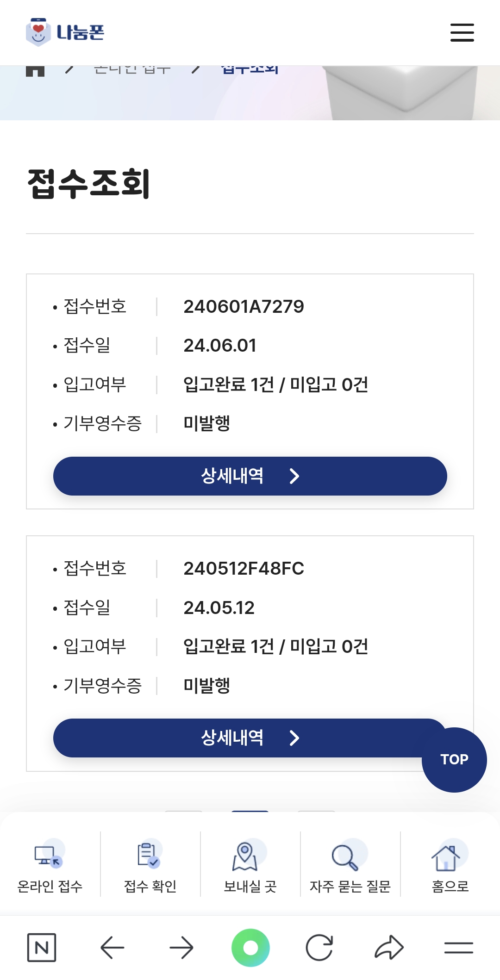Select the highlighted current page number

coord(250,813)
